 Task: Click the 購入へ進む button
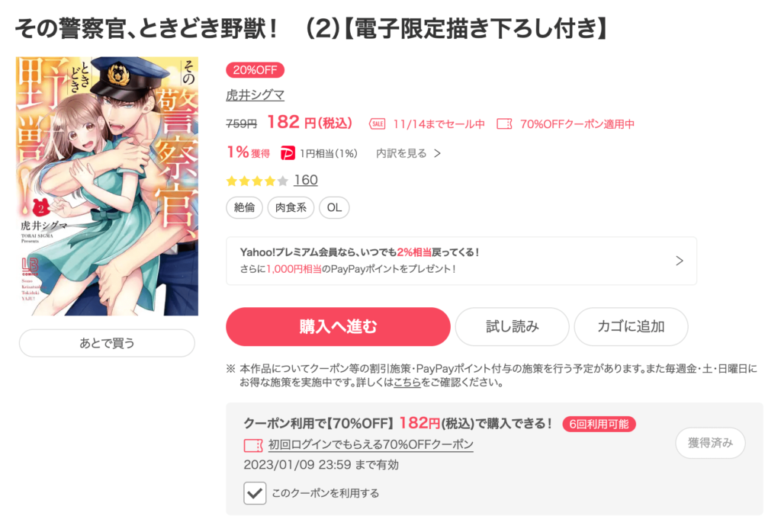(338, 326)
